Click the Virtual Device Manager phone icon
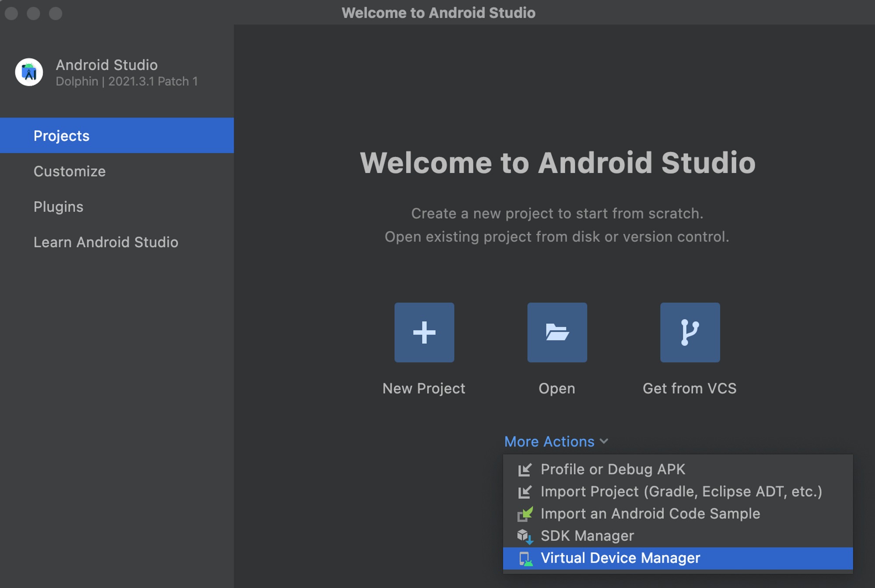 (525, 559)
